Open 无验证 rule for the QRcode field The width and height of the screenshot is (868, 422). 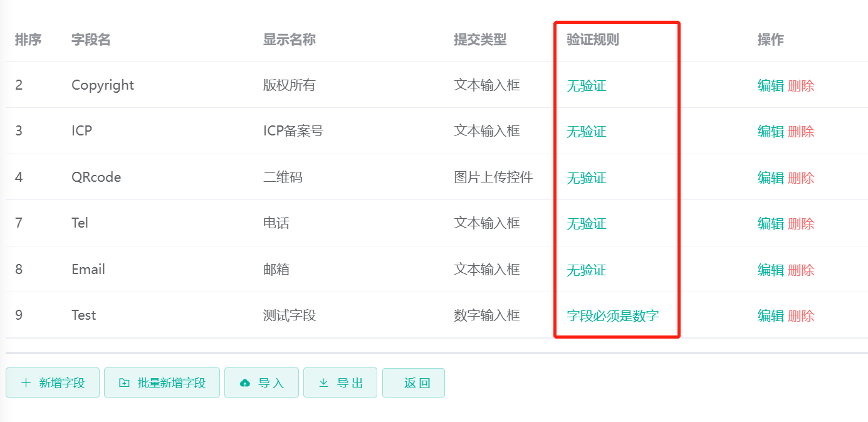point(585,177)
